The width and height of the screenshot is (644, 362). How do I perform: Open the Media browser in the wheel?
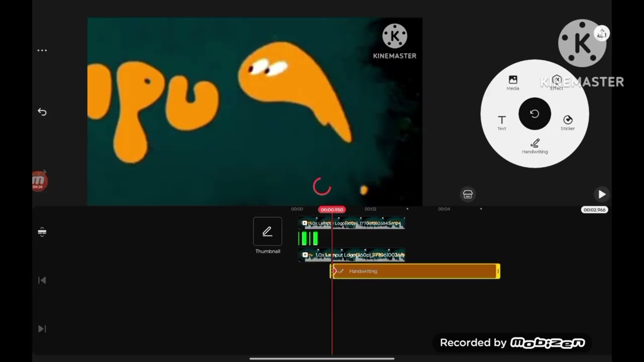click(x=513, y=83)
